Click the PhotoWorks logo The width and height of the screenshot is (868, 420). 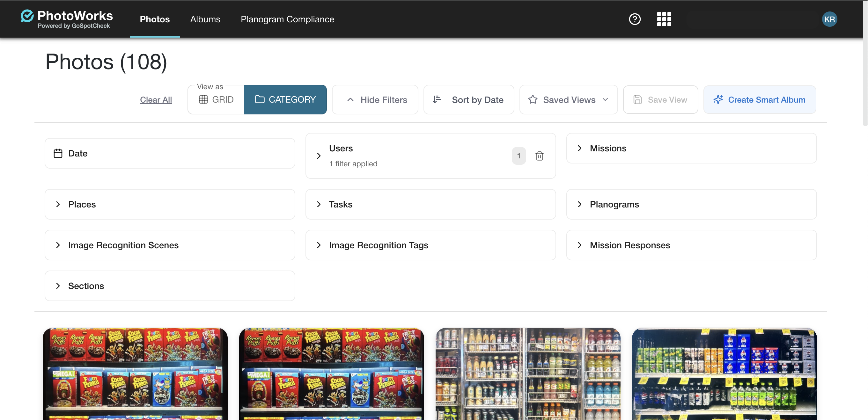(67, 19)
